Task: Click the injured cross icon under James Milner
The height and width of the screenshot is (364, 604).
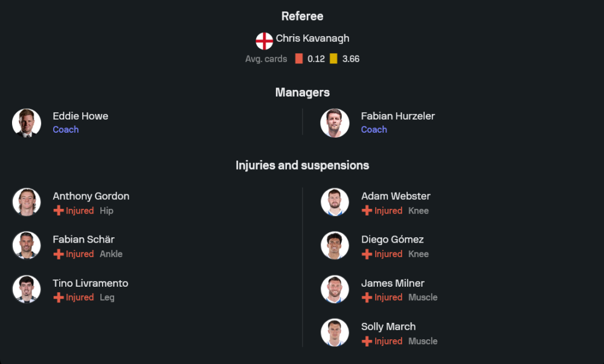Action: (367, 298)
